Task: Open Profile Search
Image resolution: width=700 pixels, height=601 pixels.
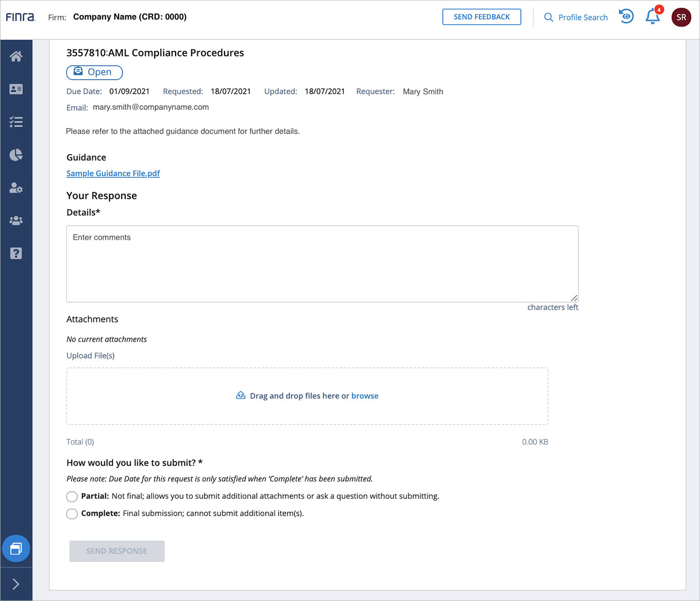Action: pos(576,17)
